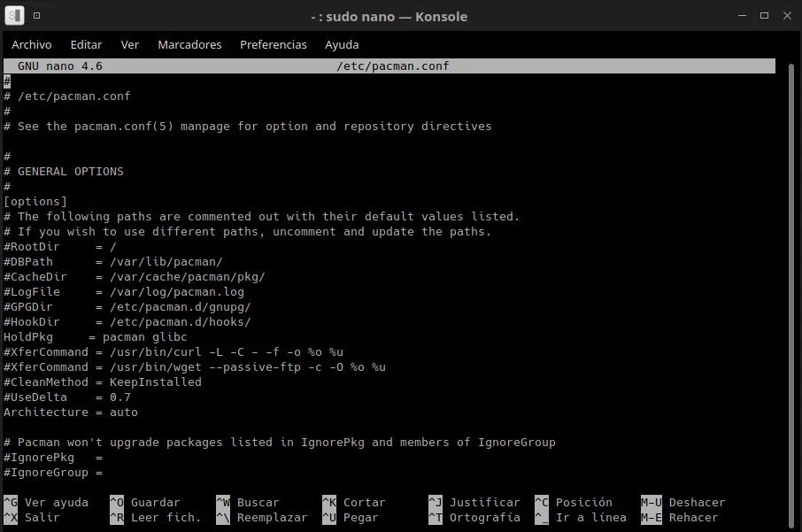802x532 pixels.
Task: Click the #DBPath line
Action: [113, 261]
